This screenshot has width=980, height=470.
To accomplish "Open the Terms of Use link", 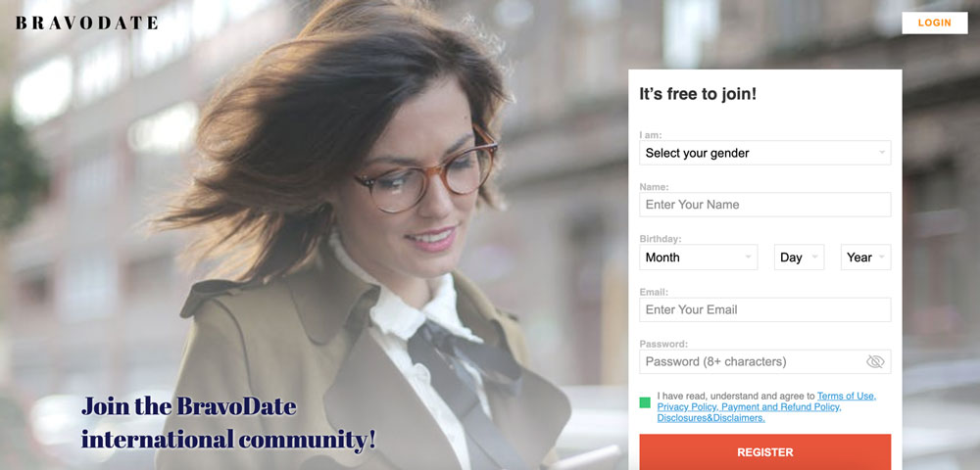I will pyautogui.click(x=847, y=396).
